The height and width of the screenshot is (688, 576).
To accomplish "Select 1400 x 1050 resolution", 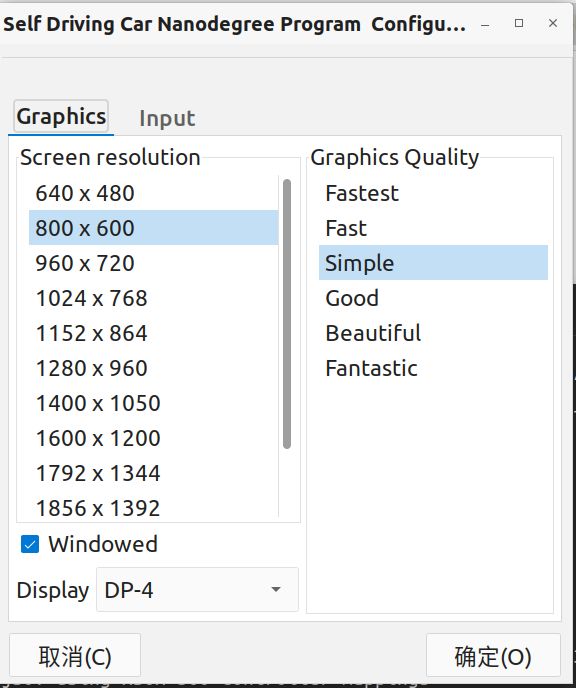I will point(154,403).
